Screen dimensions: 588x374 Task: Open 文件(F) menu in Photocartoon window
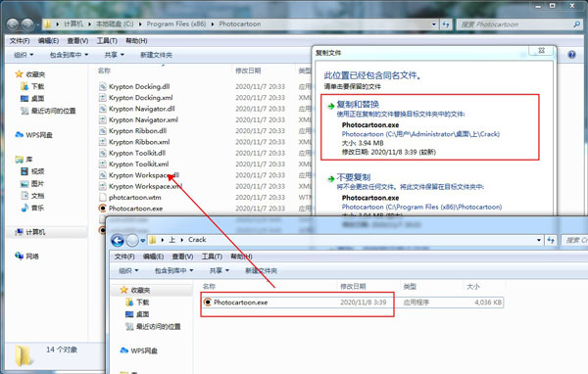pyautogui.click(x=20, y=41)
